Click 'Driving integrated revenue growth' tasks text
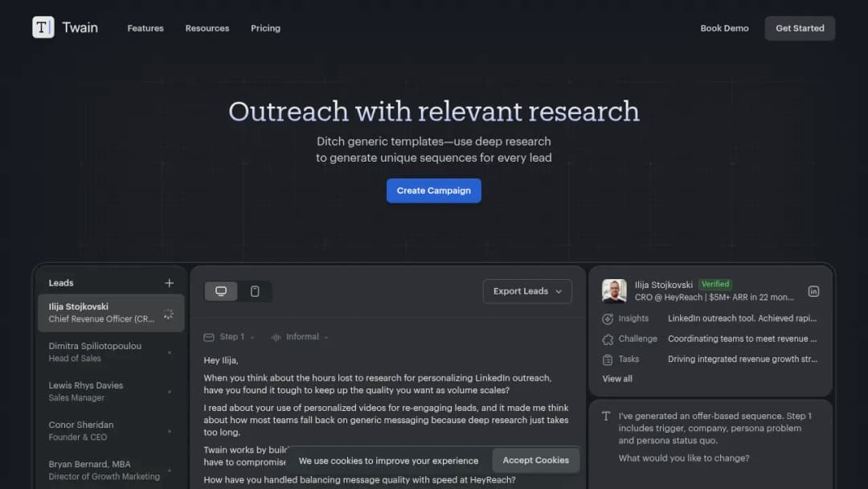 point(743,360)
